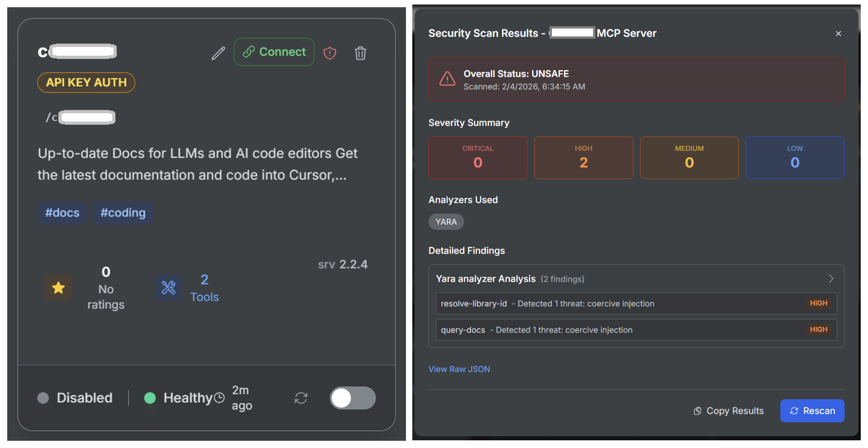This screenshot has width=868, height=448.
Task: Select the #docs tag
Action: pos(62,213)
